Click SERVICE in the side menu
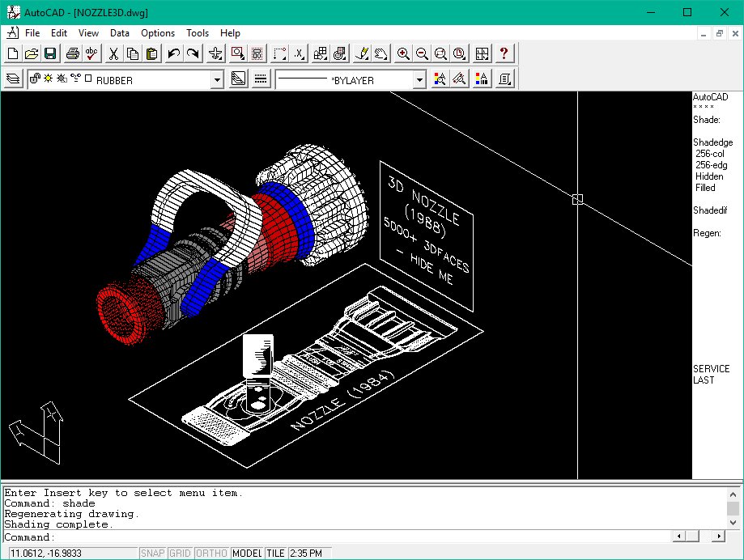This screenshot has width=744, height=560. pyautogui.click(x=712, y=369)
